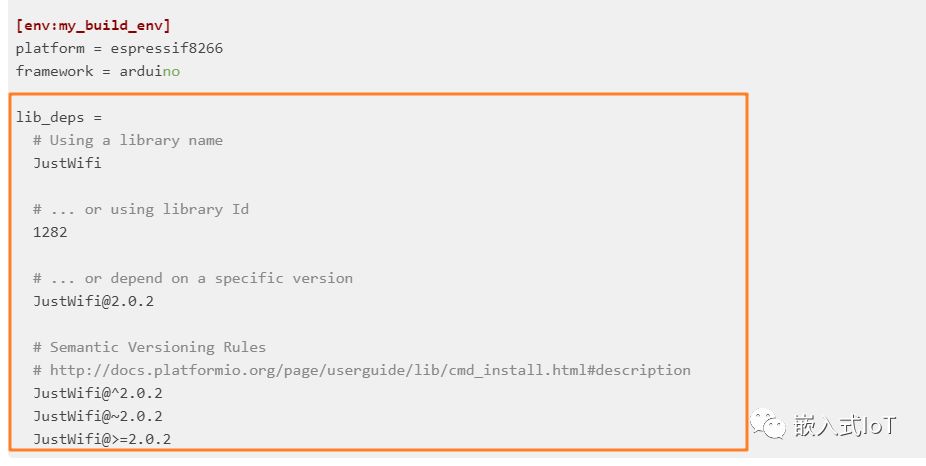Click the 'or using library Id' comment
Screen dimensions: 926x466
click(x=140, y=209)
